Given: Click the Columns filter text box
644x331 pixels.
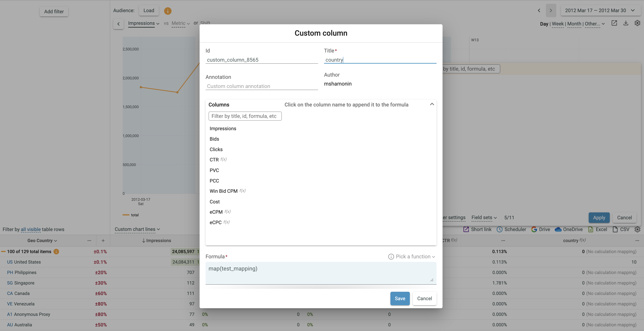Looking at the screenshot, I should [245, 116].
